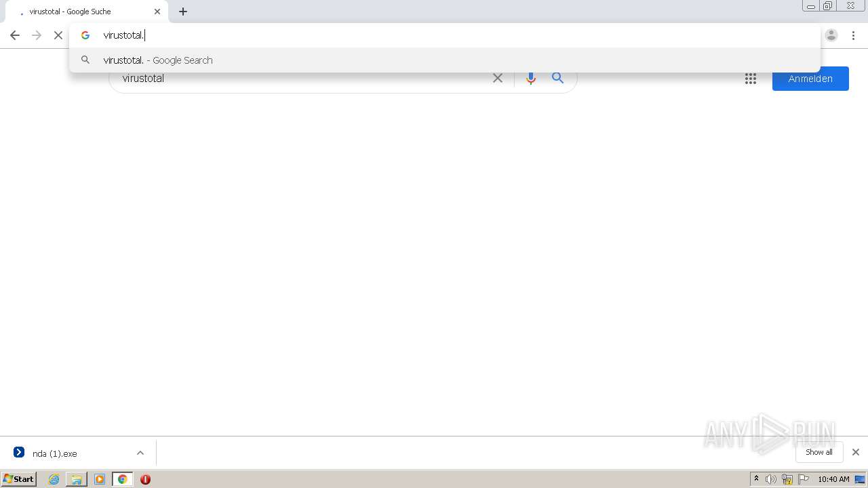Select the virustotal - Google Suche tab

point(87,12)
